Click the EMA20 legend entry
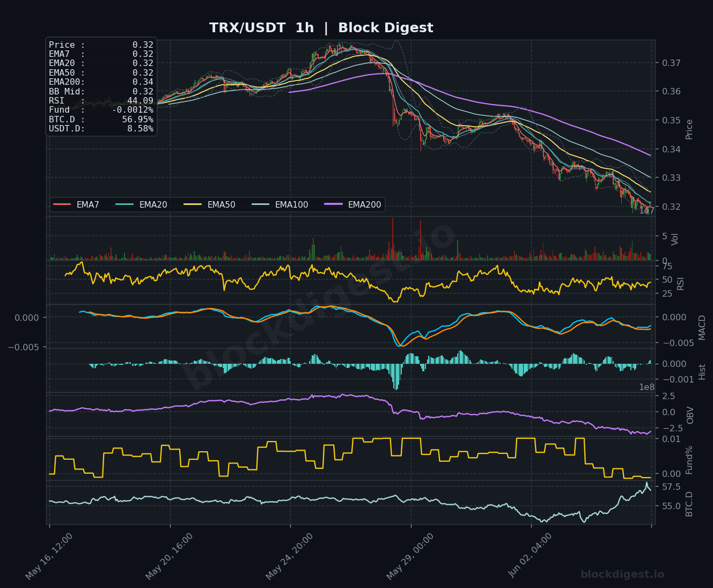This screenshot has width=713, height=588. 141,204
